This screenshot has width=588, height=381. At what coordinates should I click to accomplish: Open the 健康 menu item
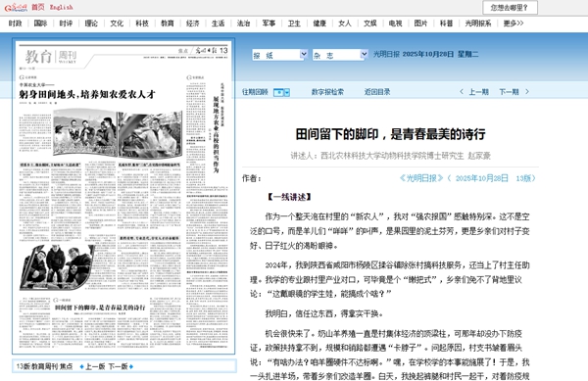(x=319, y=24)
